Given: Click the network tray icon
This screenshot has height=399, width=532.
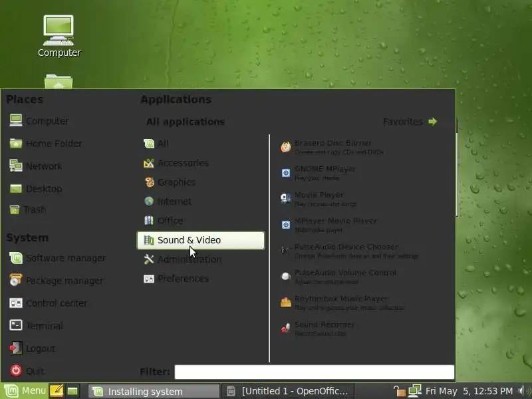Looking at the screenshot, I should point(414,391).
